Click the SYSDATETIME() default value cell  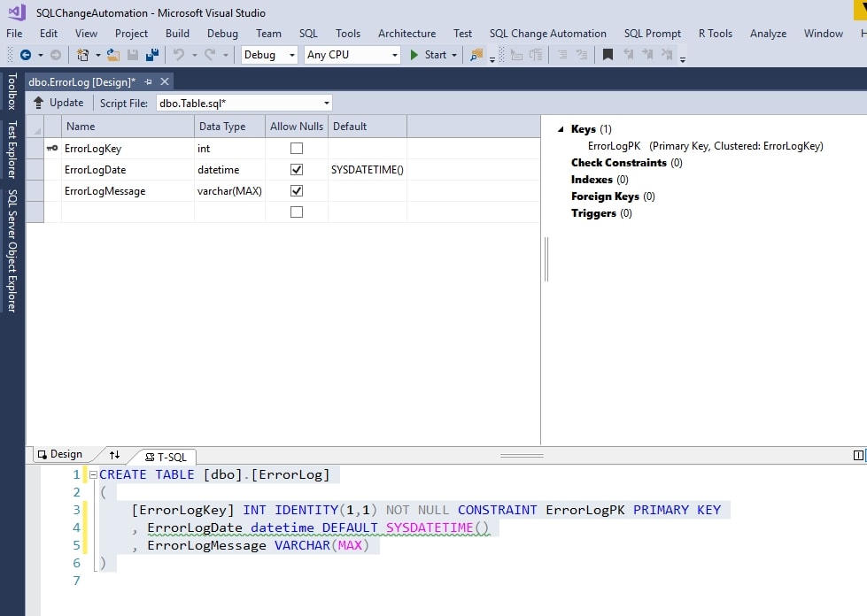point(368,170)
